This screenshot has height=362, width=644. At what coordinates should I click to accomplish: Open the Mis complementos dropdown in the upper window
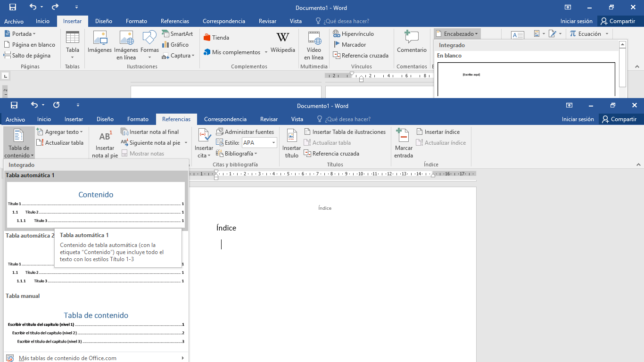[236, 52]
